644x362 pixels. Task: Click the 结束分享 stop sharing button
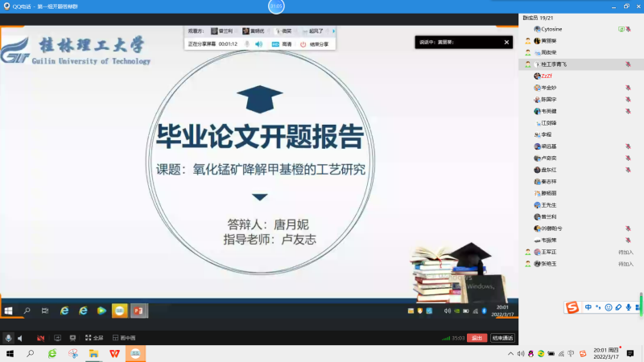coord(317,44)
